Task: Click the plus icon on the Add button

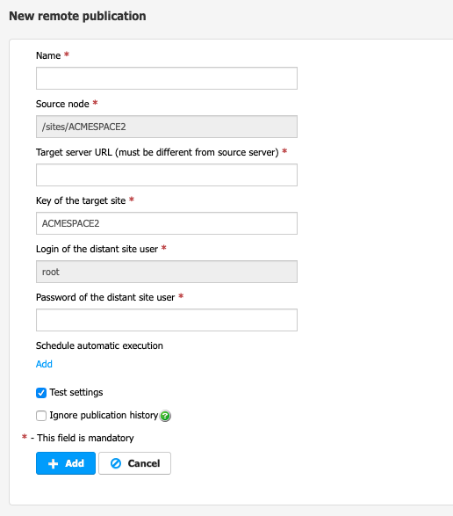Action: (53, 464)
